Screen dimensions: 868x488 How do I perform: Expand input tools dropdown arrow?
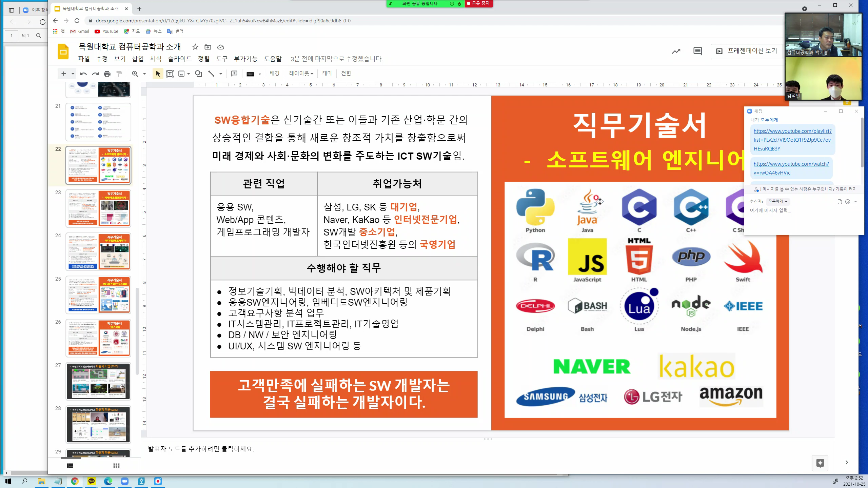[x=260, y=74]
